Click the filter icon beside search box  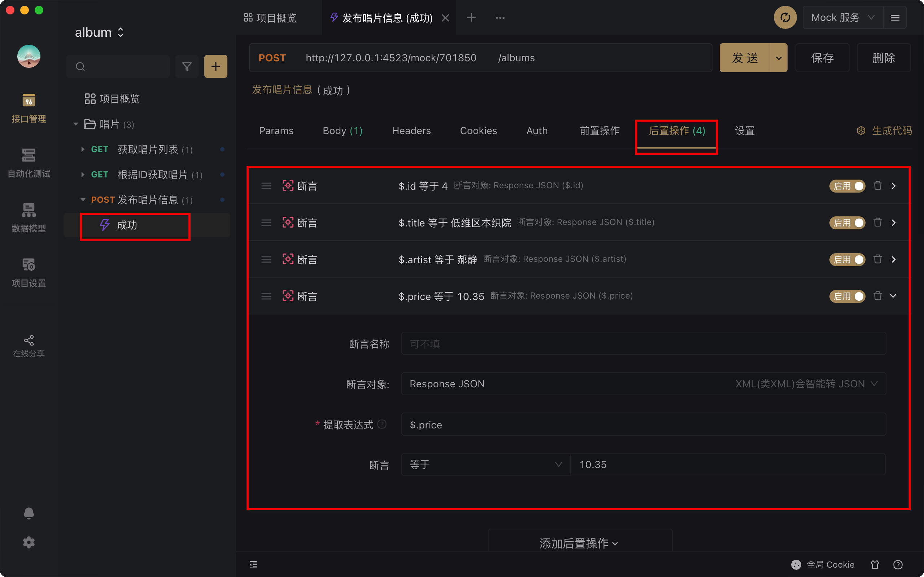click(187, 66)
